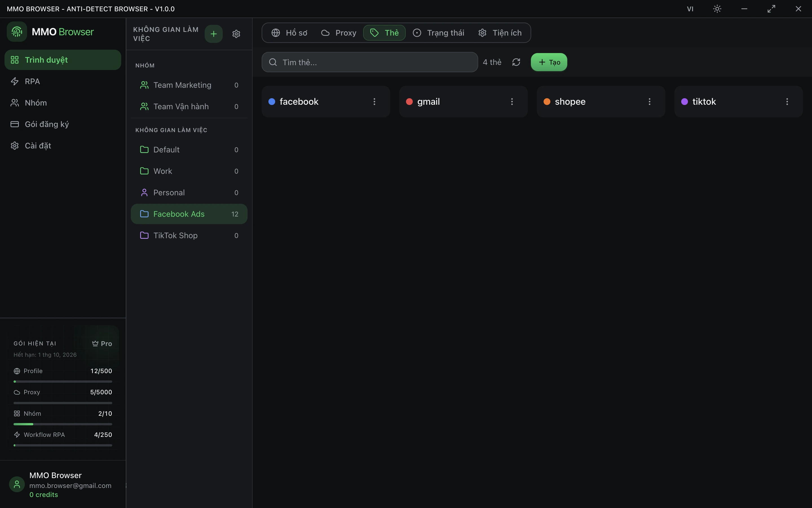
Task: Select the Team Marketing group
Action: (x=189, y=85)
